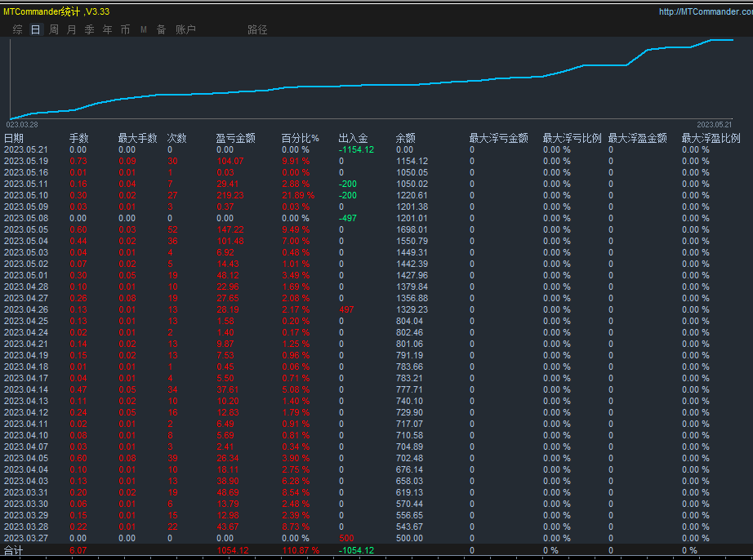Click the M tab icon

(x=144, y=29)
